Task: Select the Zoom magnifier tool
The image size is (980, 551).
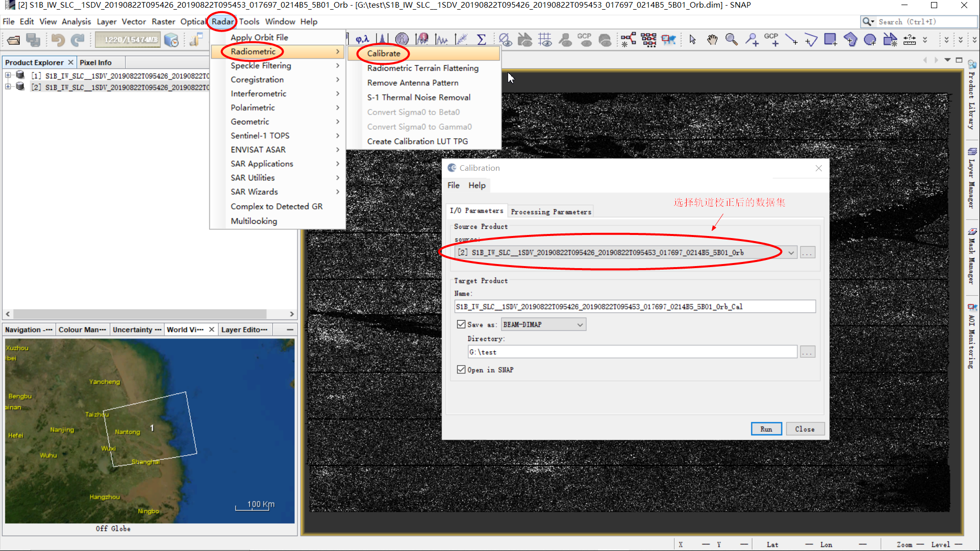Action: click(x=732, y=39)
